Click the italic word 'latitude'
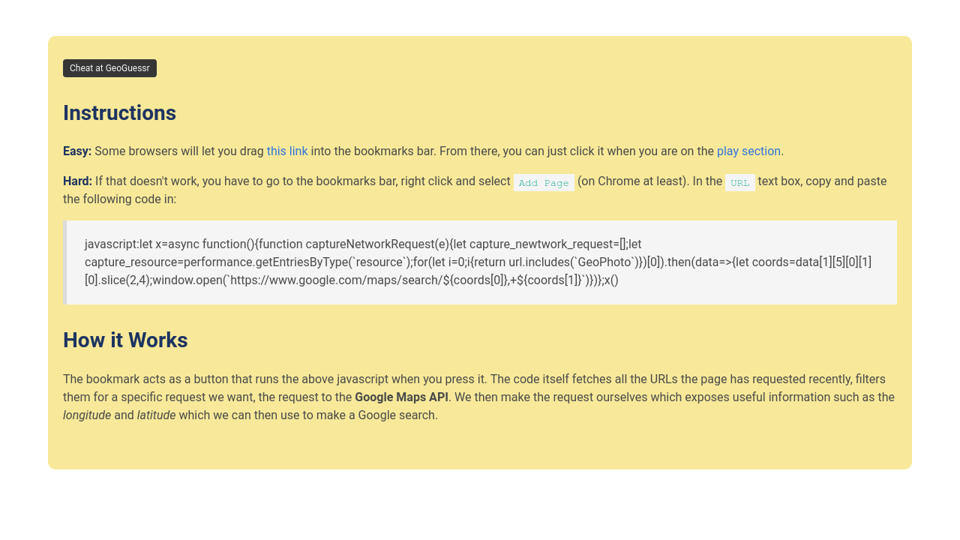960x540 pixels. 156,415
